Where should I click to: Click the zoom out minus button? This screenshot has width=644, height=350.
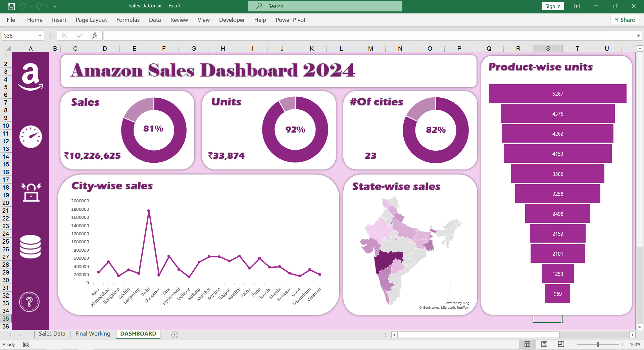(x=574, y=344)
